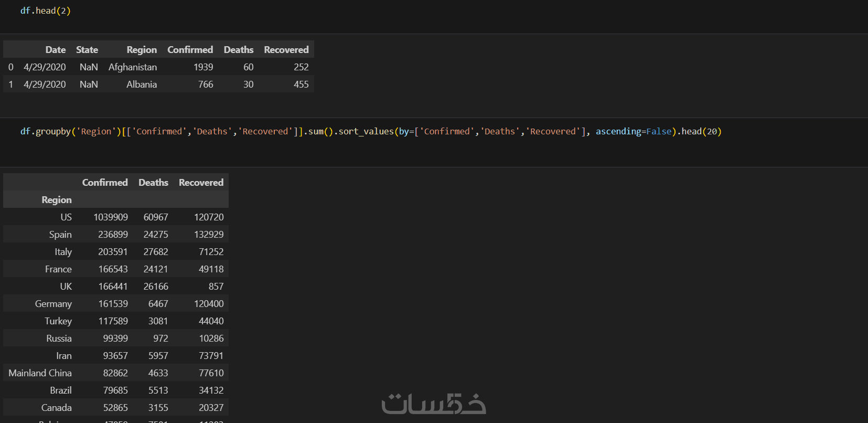Select the Turkey row label
Image resolution: width=868 pixels, height=423 pixels.
(58, 321)
